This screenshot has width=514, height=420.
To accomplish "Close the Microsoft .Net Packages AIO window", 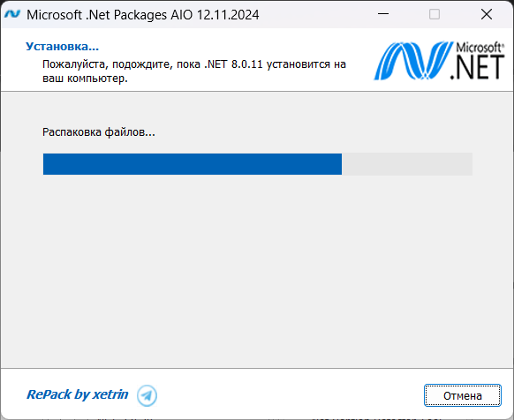I will pyautogui.click(x=487, y=14).
